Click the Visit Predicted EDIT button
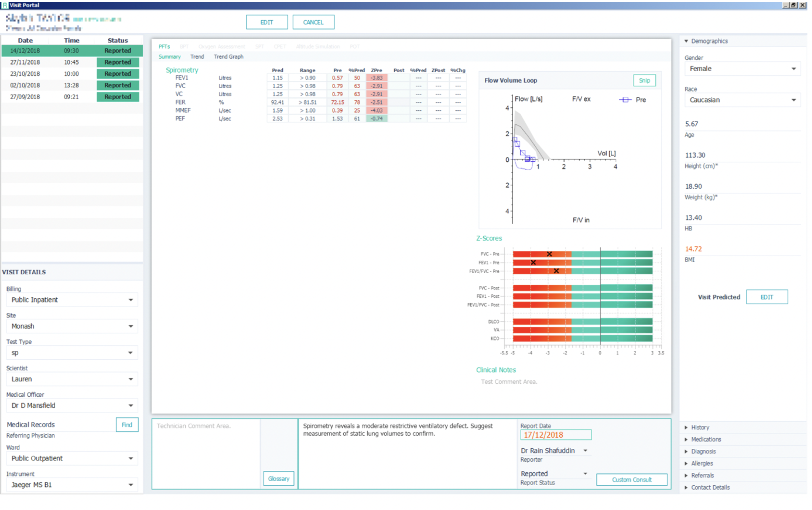The width and height of the screenshot is (812, 510). coord(766,297)
